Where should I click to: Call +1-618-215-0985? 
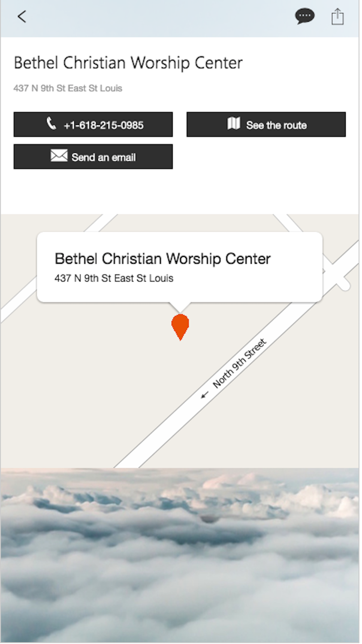tap(93, 124)
